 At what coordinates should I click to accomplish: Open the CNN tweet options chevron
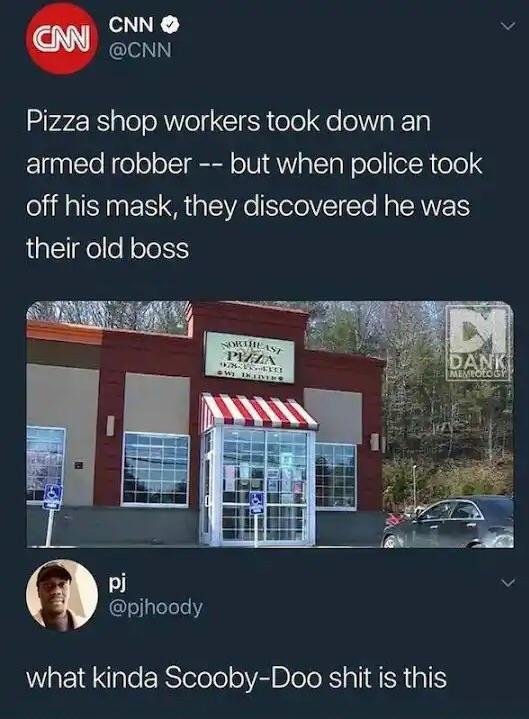[x=508, y=27]
